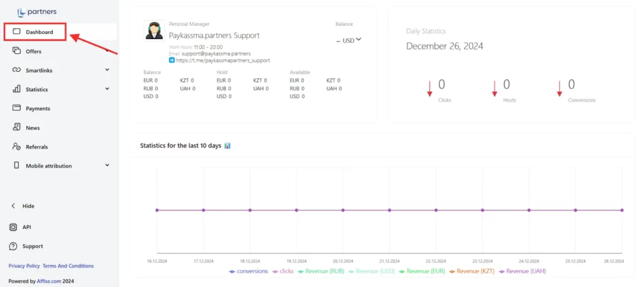Click the chart data point for 16.12.2024
Viewport: 644px width, 287px height.
pyautogui.click(x=157, y=210)
